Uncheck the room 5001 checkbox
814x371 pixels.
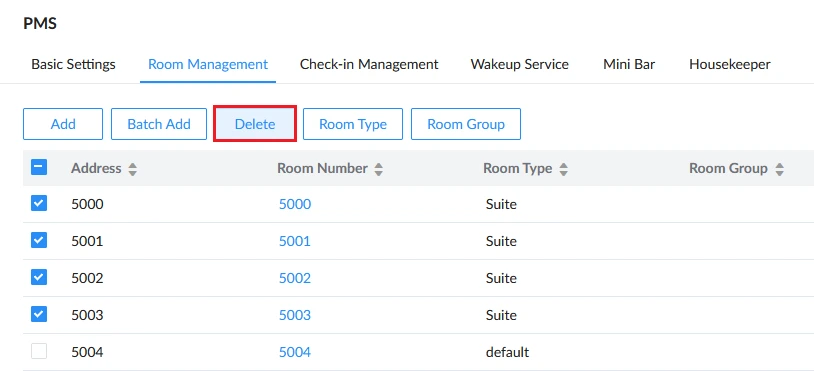click(x=39, y=240)
